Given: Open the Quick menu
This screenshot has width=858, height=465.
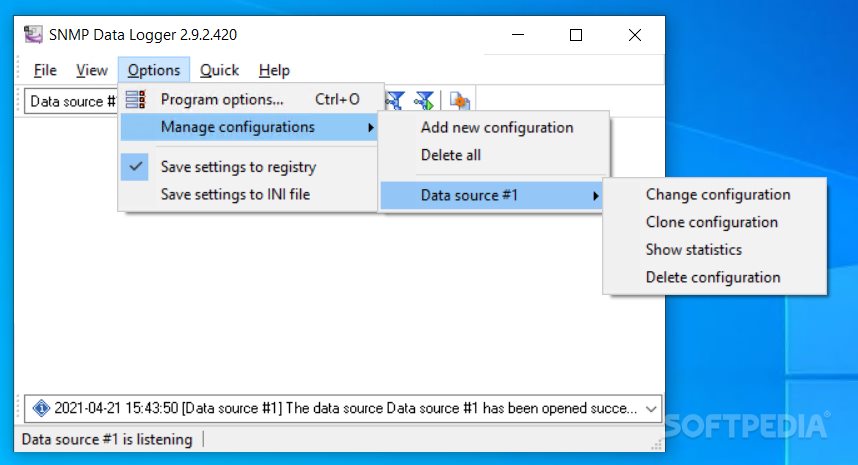Looking at the screenshot, I should click(219, 70).
